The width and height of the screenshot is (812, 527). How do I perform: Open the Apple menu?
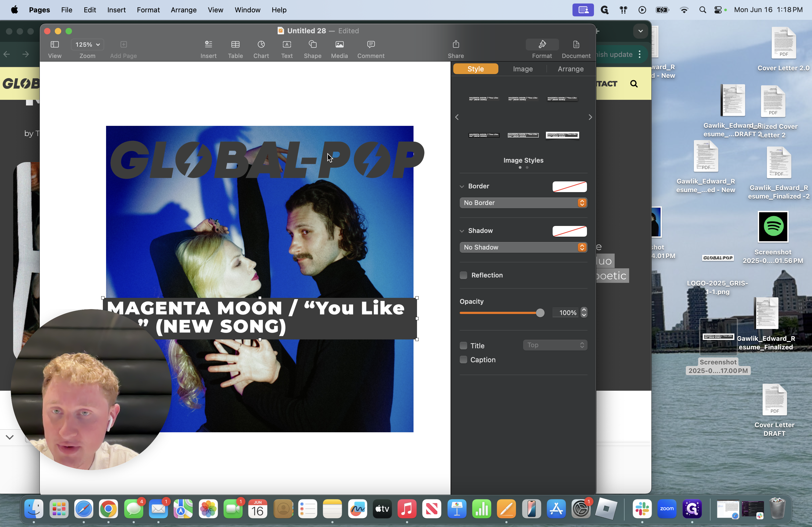14,10
